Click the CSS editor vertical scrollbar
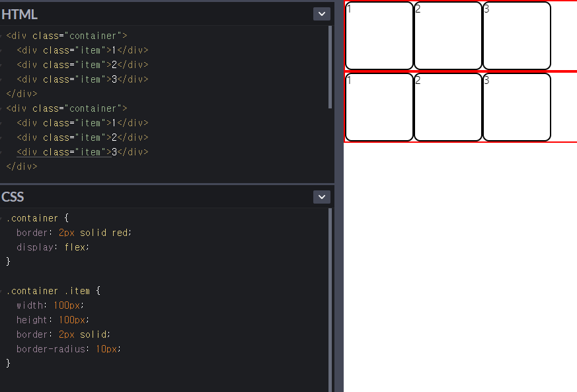The width and height of the screenshot is (577, 392). [x=330, y=300]
